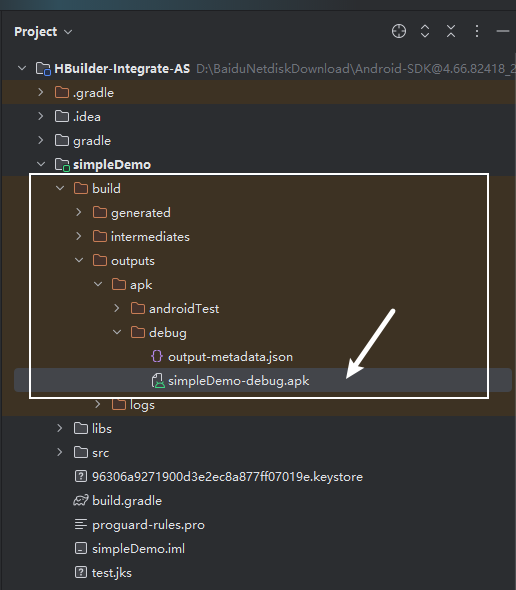Hide the Project panel with minimize dash
This screenshot has height=590, width=516.
point(503,31)
